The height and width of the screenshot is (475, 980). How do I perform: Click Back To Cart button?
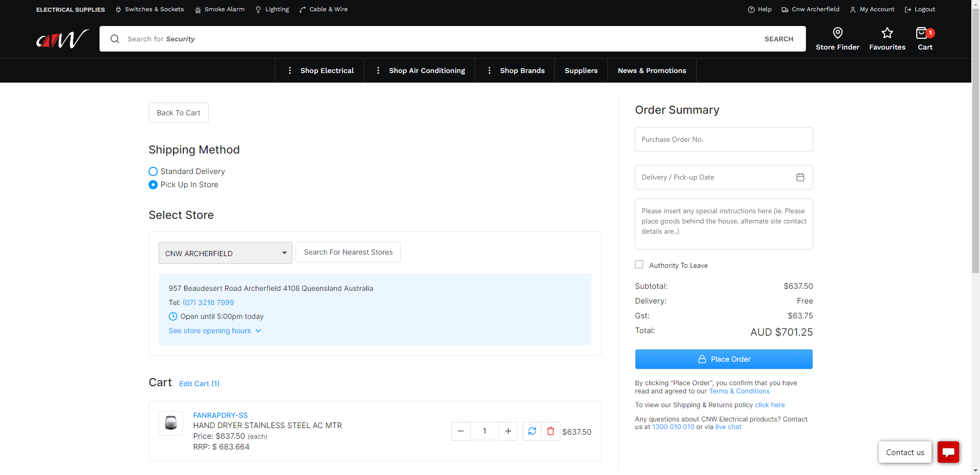pyautogui.click(x=179, y=113)
